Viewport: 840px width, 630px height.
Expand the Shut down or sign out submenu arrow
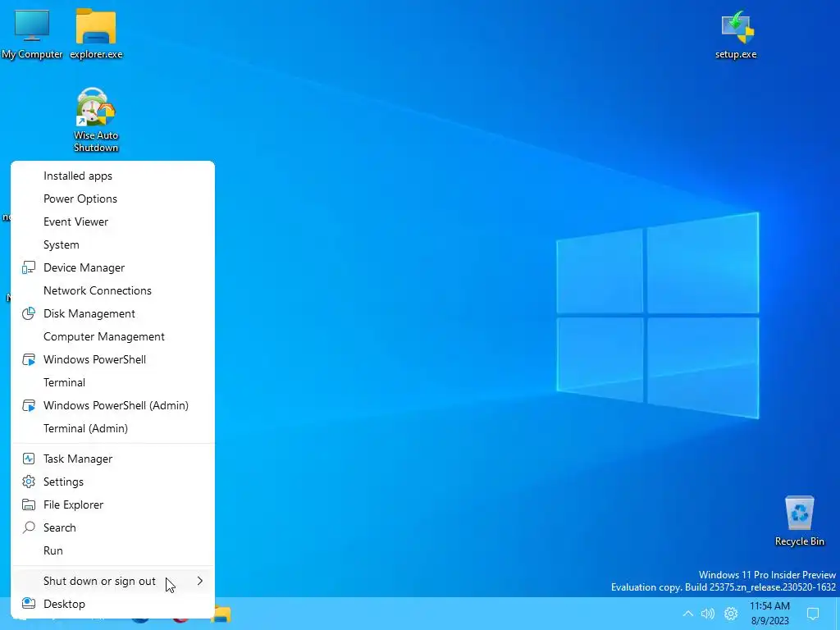(x=200, y=581)
